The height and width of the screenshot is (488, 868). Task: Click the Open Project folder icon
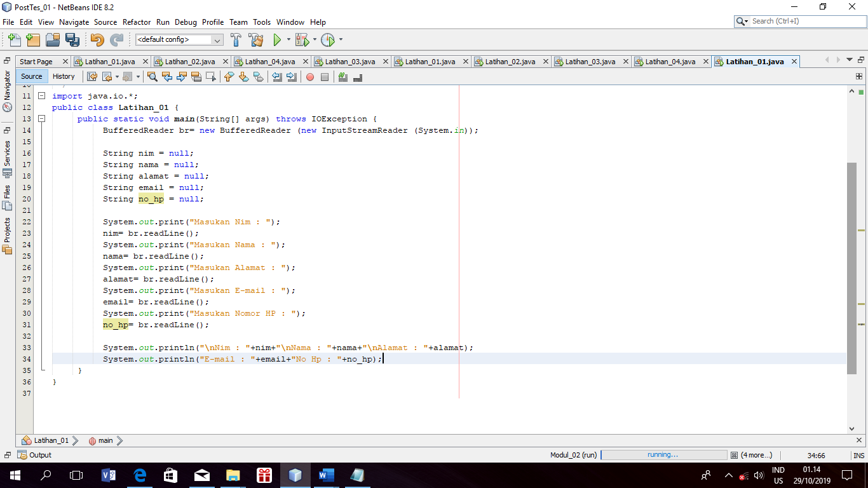tap(53, 39)
